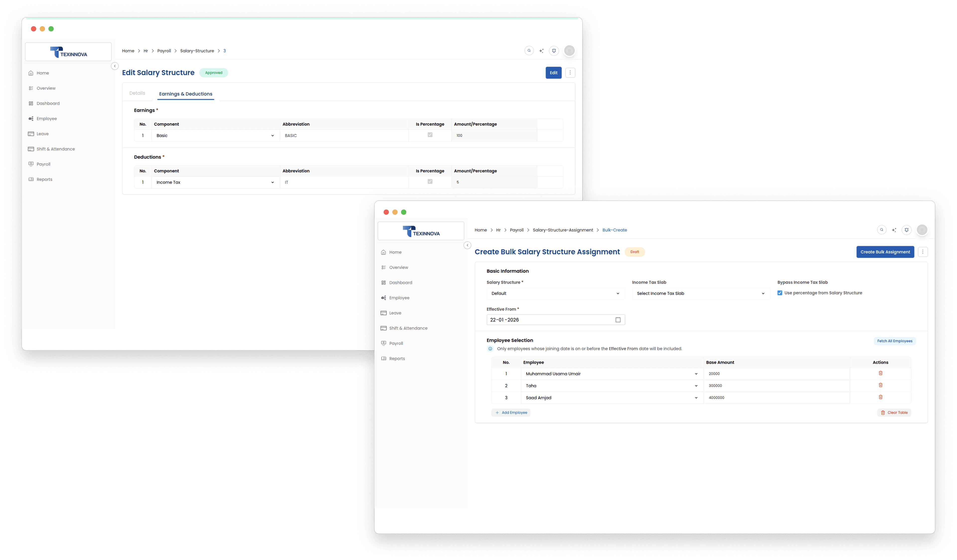The image size is (957, 560).
Task: Expand the Select Income Tax Slab dropdown
Action: (x=701, y=294)
